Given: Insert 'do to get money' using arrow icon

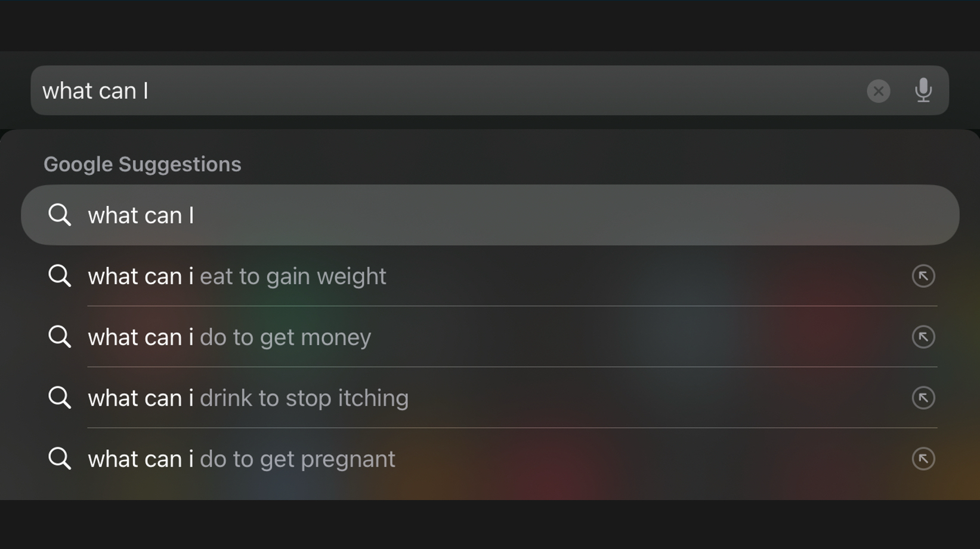Looking at the screenshot, I should click(923, 337).
